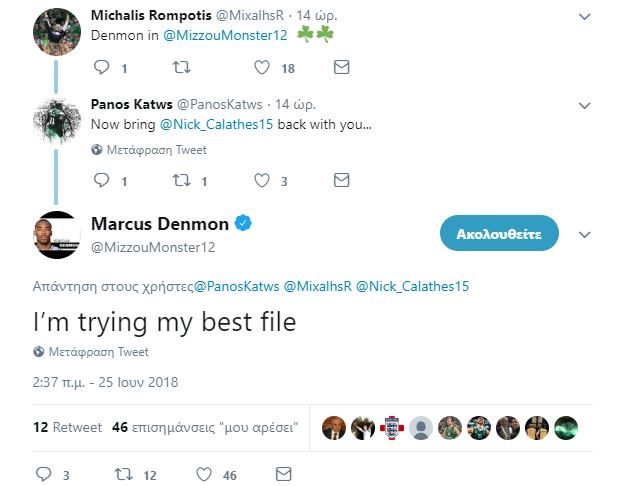Open dropdown arrow next to Ακολουθείτε button
This screenshot has height=486, width=618.
[586, 234]
